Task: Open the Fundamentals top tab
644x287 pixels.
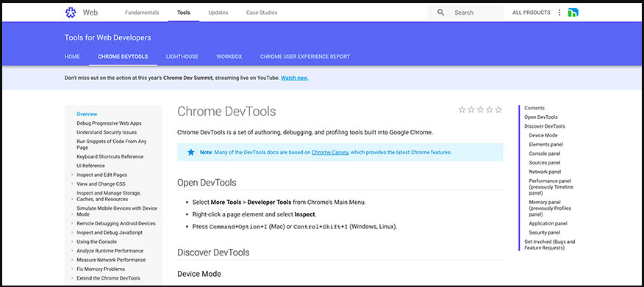Action: tap(142, 12)
